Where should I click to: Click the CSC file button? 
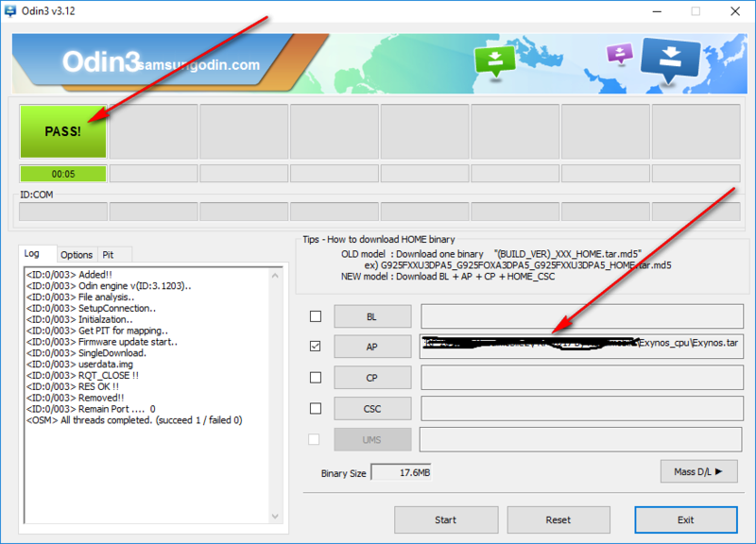click(x=372, y=409)
